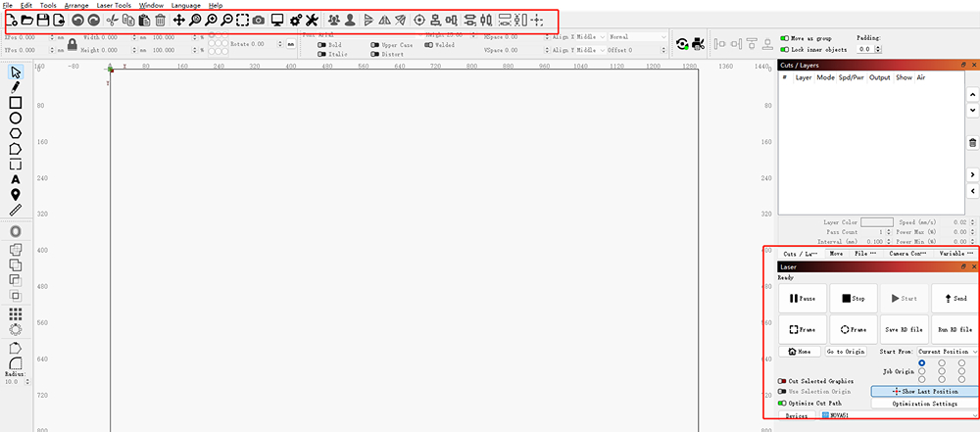The height and width of the screenshot is (432, 980).
Task: Delete selection using the trash can toolbar icon
Action: pos(160,21)
